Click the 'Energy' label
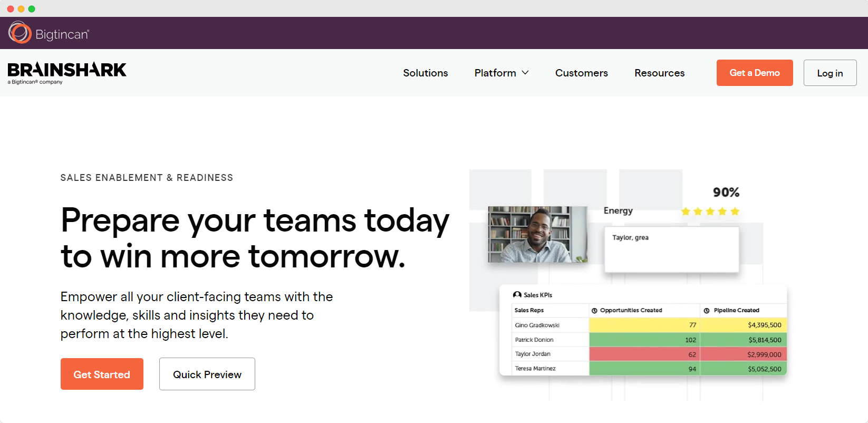 tap(618, 210)
